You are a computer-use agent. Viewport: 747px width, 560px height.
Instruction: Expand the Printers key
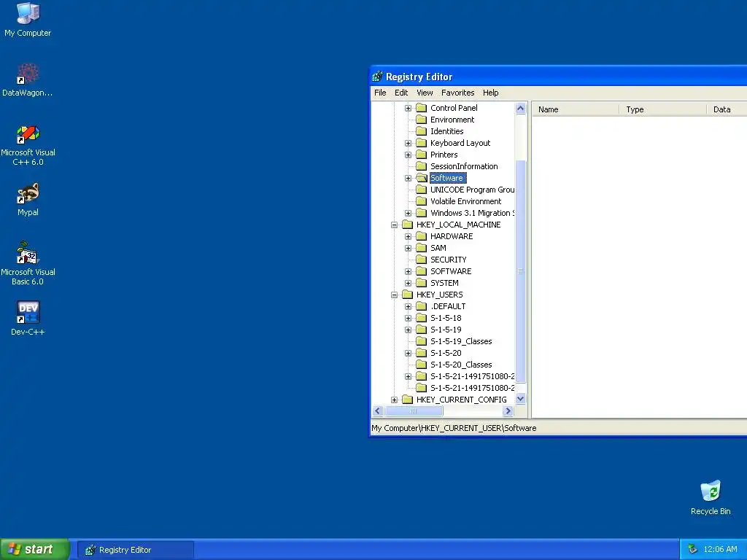pos(409,155)
